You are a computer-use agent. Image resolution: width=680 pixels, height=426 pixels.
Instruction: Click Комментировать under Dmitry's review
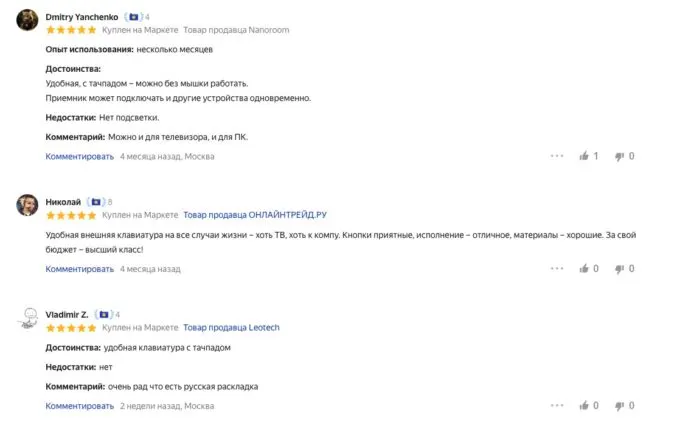pos(80,156)
